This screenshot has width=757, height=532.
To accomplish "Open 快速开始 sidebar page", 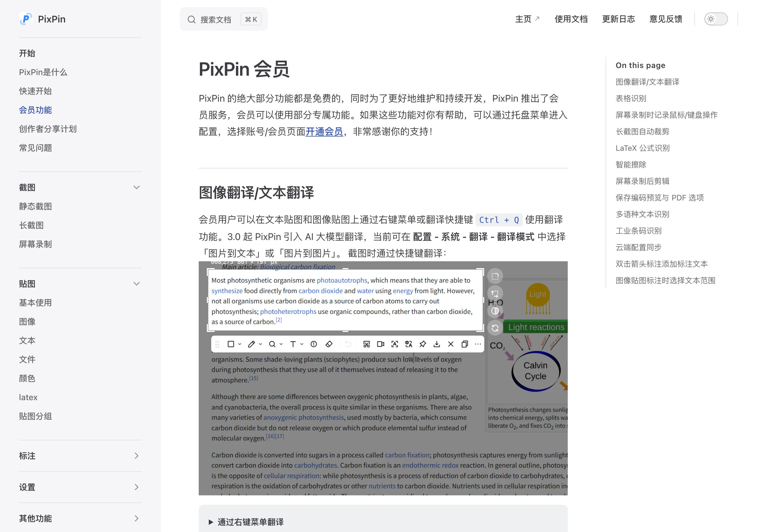I will (x=35, y=91).
